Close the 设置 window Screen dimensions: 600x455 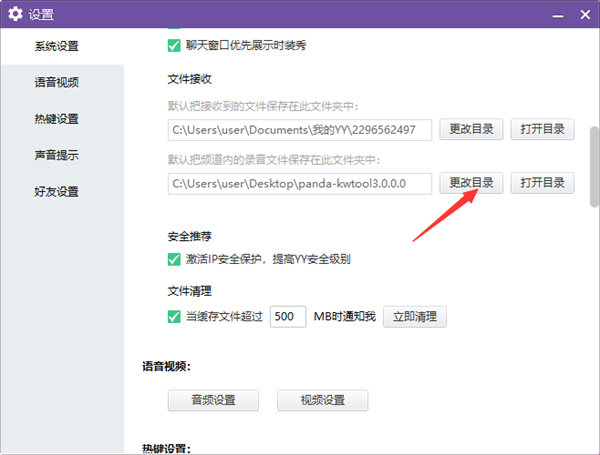pos(583,14)
